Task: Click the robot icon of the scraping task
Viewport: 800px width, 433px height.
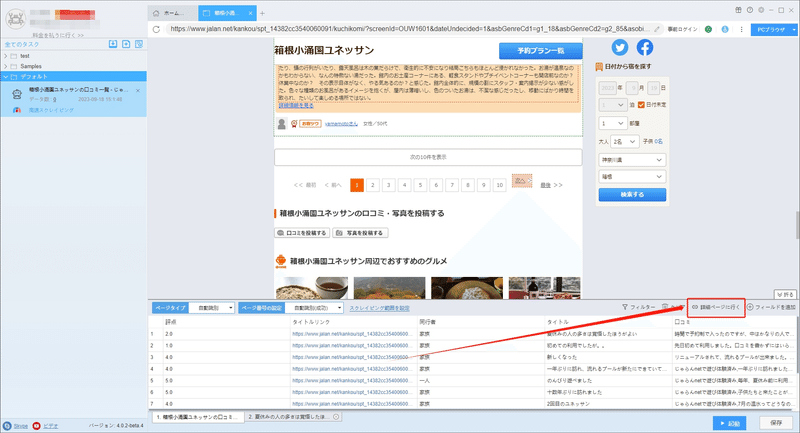Action: pyautogui.click(x=17, y=94)
